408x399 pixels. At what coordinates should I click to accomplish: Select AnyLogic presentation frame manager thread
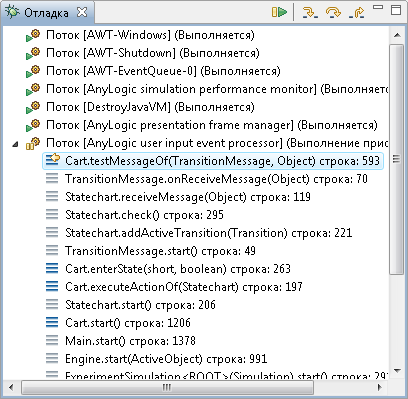(x=212, y=125)
